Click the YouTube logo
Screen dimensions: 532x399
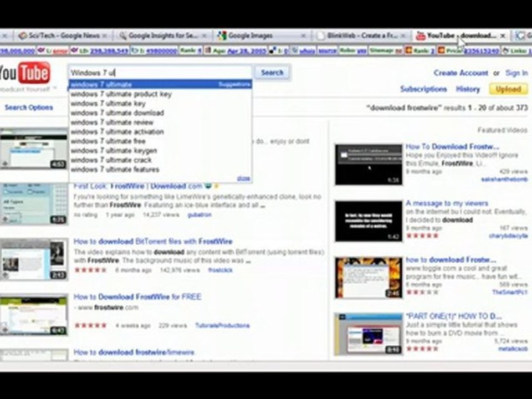coord(25,73)
